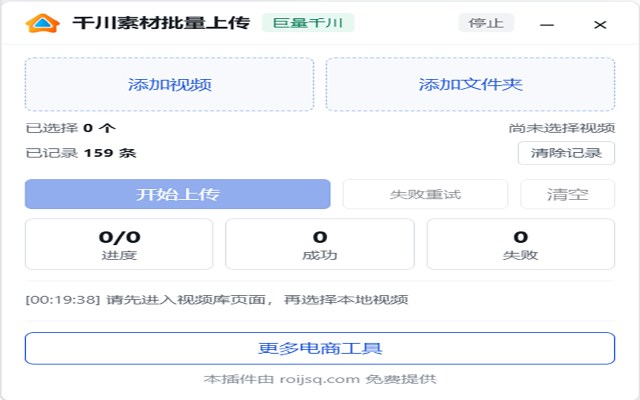Click the 尚未选择视频 status text
Screen dimensions: 640x400
click(x=562, y=128)
